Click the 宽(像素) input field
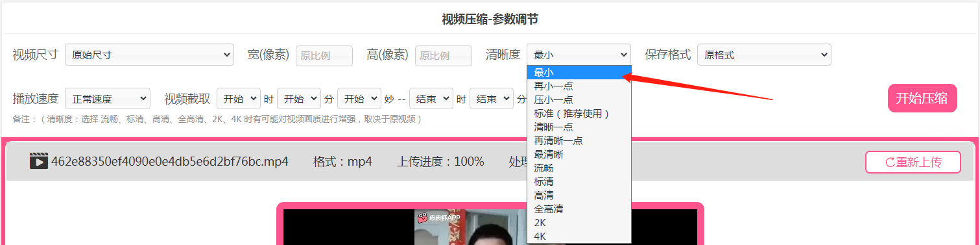The width and height of the screenshot is (980, 245). 324,55
